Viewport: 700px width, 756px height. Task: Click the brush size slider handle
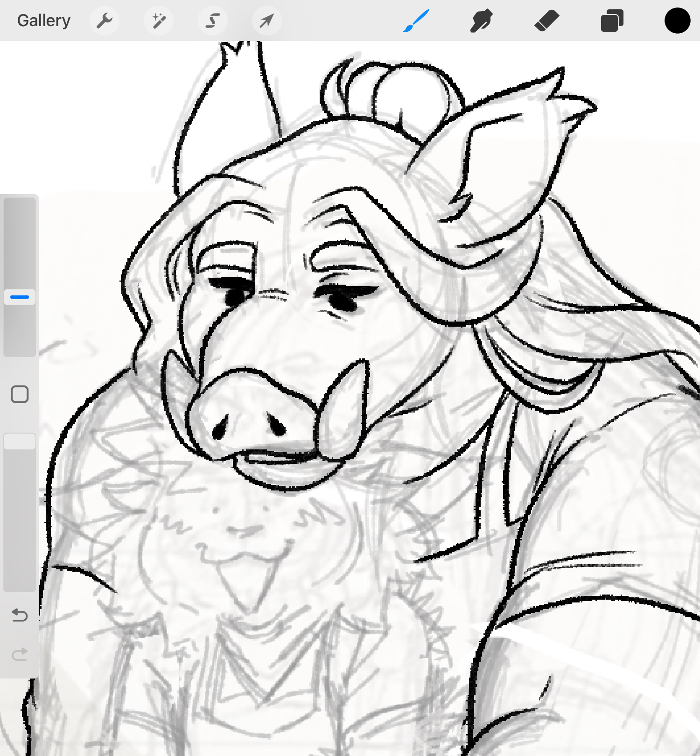pyautogui.click(x=20, y=297)
